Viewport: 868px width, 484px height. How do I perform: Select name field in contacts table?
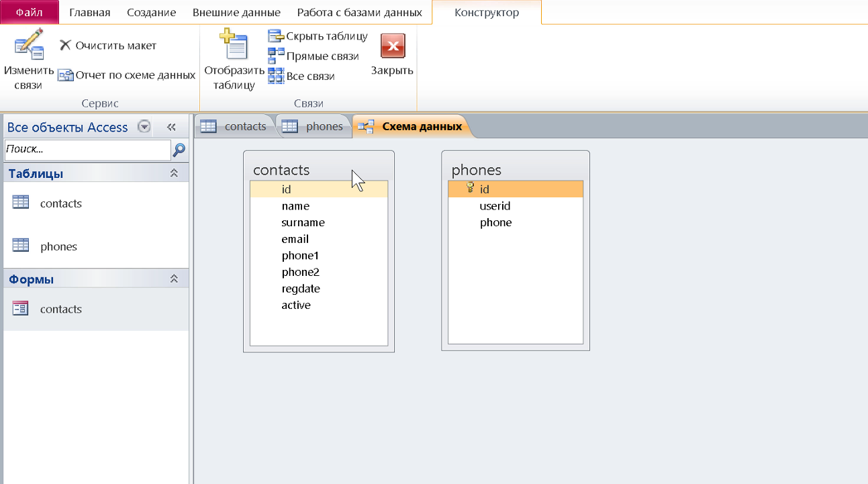(319, 206)
